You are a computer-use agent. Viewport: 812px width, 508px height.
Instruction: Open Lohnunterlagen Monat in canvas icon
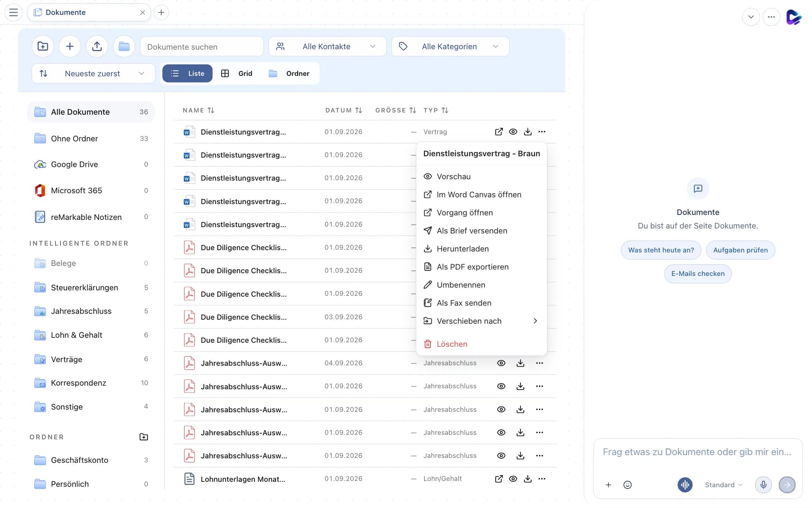pyautogui.click(x=499, y=479)
